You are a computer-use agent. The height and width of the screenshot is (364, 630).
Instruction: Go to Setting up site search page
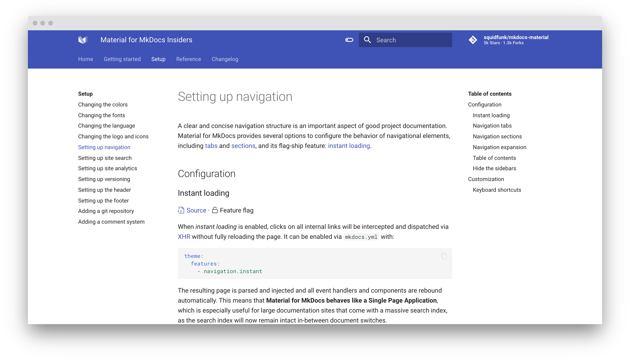[105, 158]
